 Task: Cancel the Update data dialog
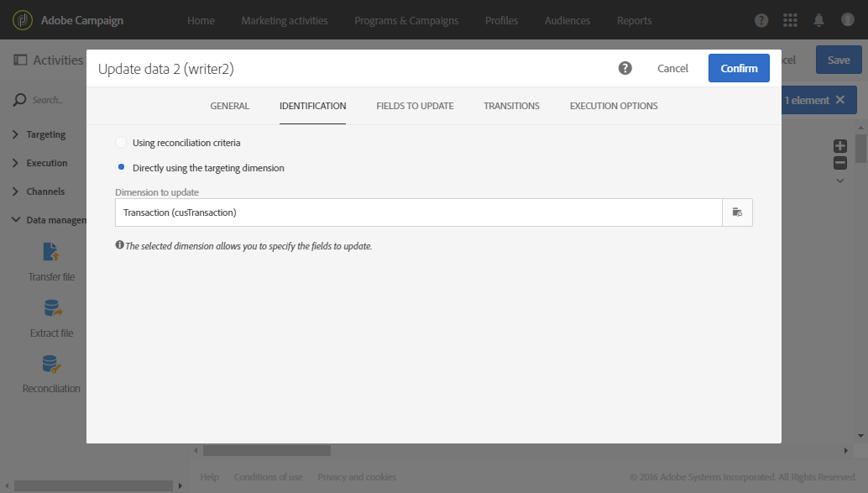coord(672,68)
